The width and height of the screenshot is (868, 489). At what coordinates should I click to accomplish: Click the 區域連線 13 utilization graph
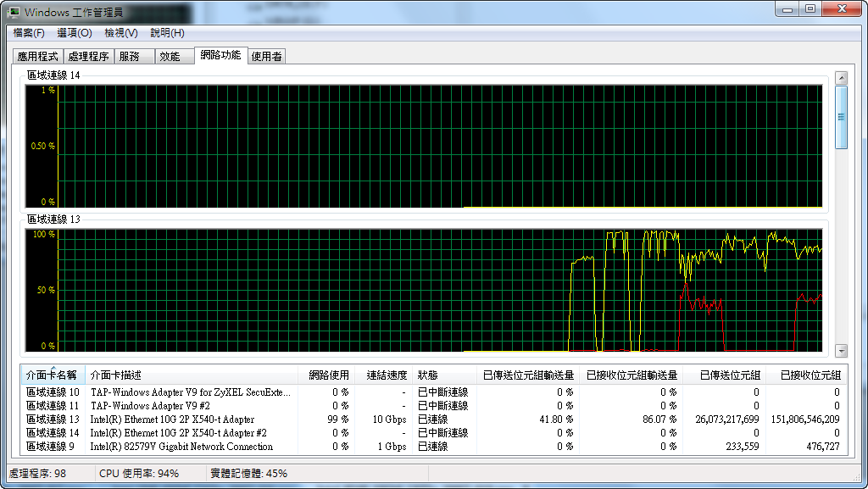pyautogui.click(x=424, y=291)
